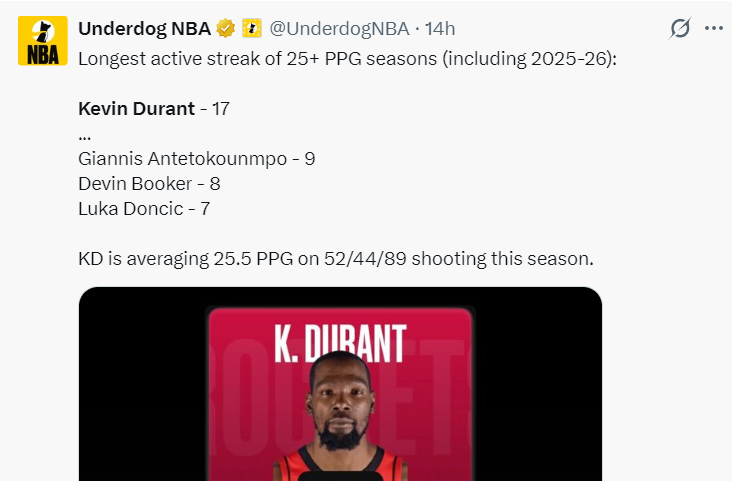Open the 14h post timestamp
Viewport: 732px width, 481px height.
[x=440, y=28]
